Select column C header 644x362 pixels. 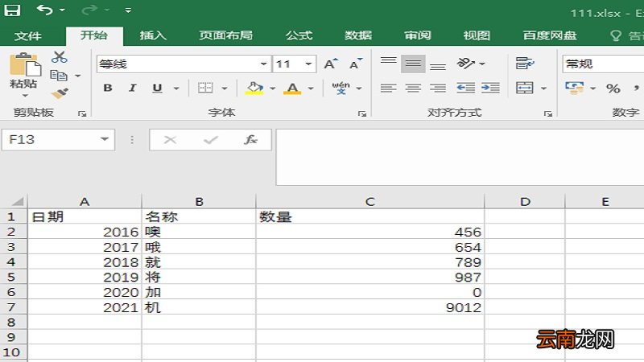pos(370,202)
